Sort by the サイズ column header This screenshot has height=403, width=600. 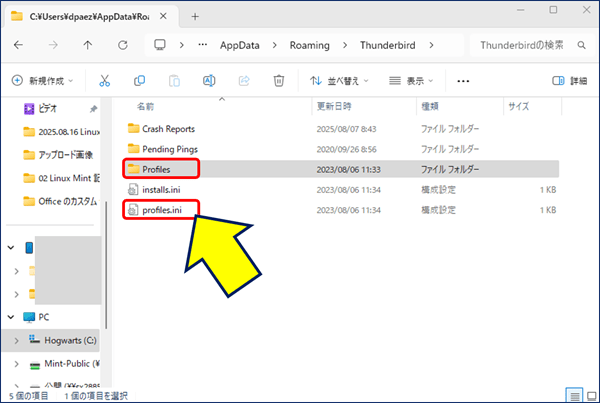click(518, 106)
